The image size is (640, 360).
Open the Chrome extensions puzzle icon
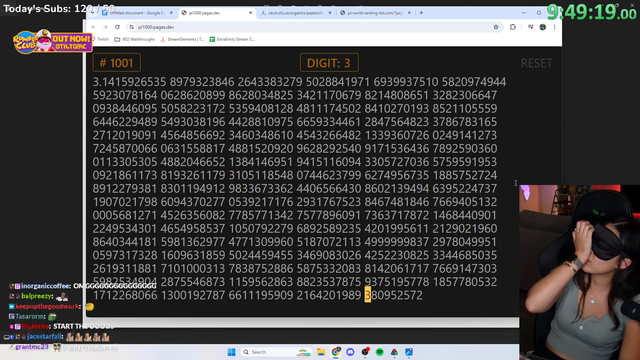(x=513, y=27)
